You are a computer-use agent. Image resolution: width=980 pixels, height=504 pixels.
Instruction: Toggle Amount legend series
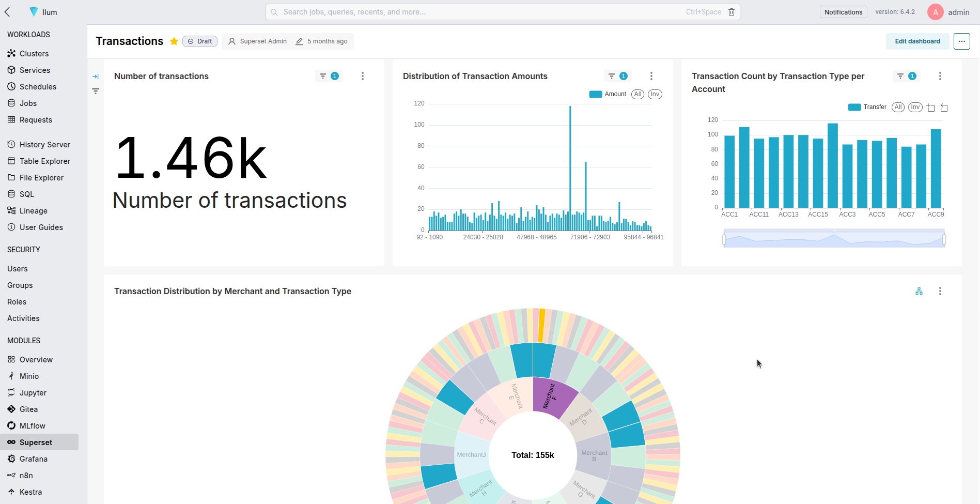pos(608,94)
